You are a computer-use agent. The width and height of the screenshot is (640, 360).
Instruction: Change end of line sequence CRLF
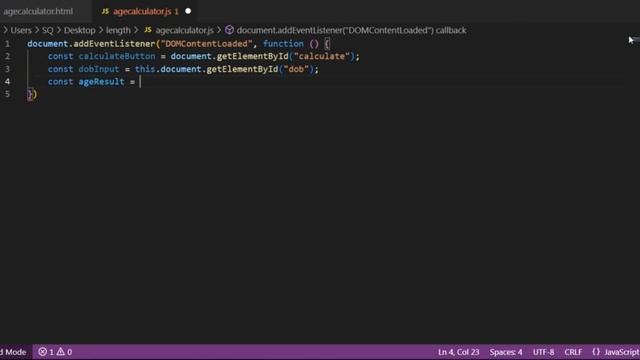(573, 352)
